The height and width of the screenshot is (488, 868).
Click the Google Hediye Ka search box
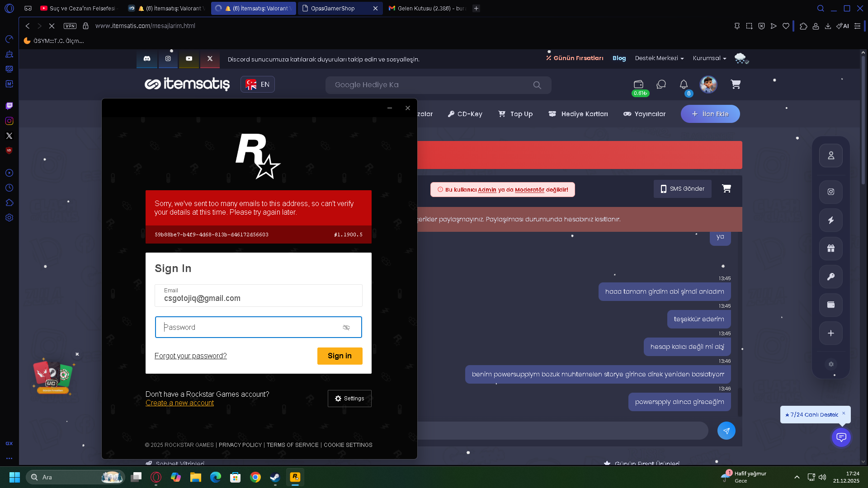(439, 85)
